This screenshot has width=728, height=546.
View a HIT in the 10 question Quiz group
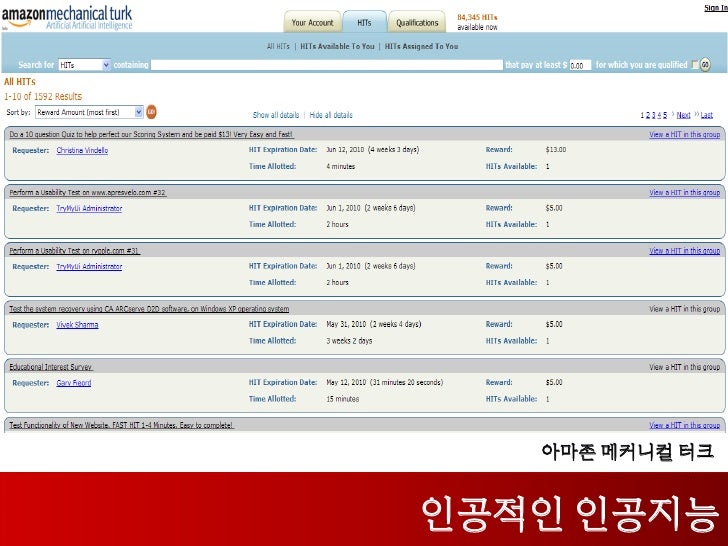tap(684, 135)
